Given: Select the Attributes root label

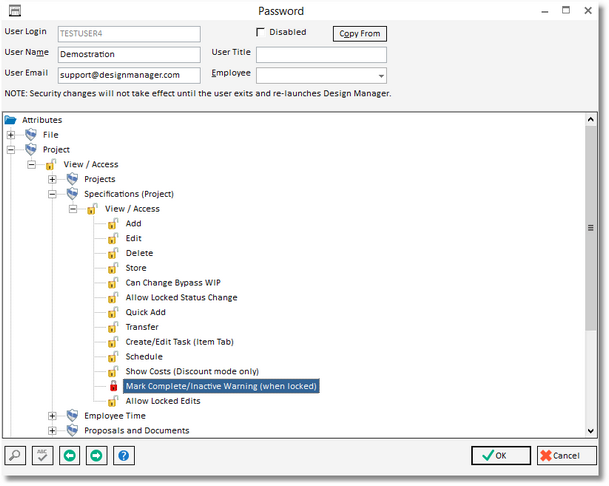Looking at the screenshot, I should (x=42, y=120).
